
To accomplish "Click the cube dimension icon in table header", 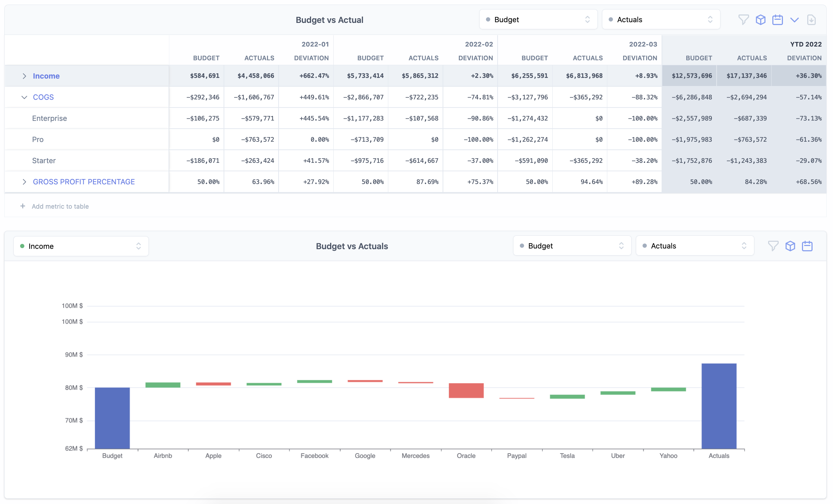I will [761, 20].
